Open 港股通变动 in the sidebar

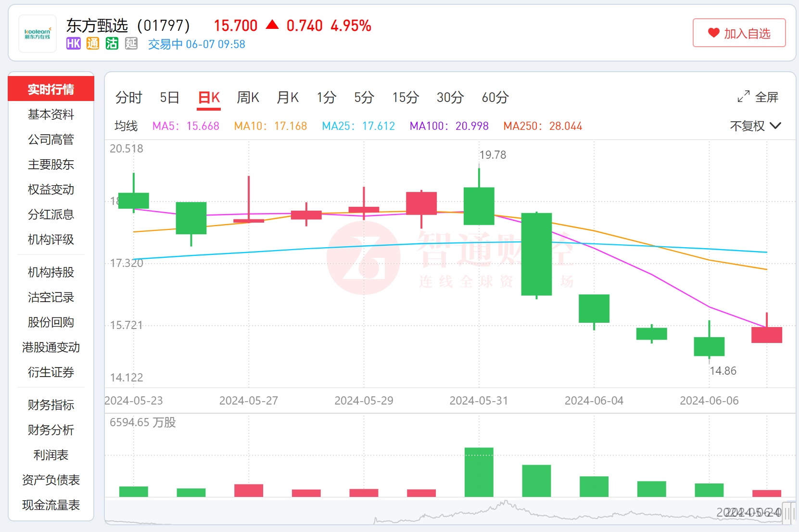point(51,347)
